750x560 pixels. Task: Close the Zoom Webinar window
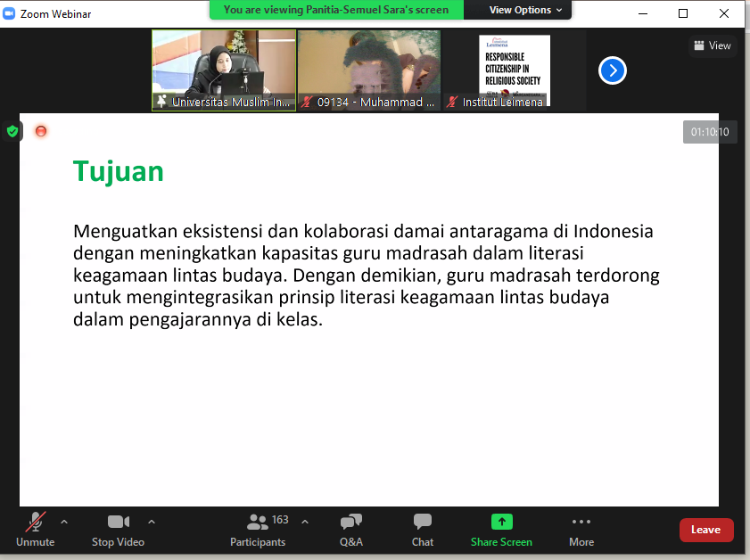tap(724, 13)
